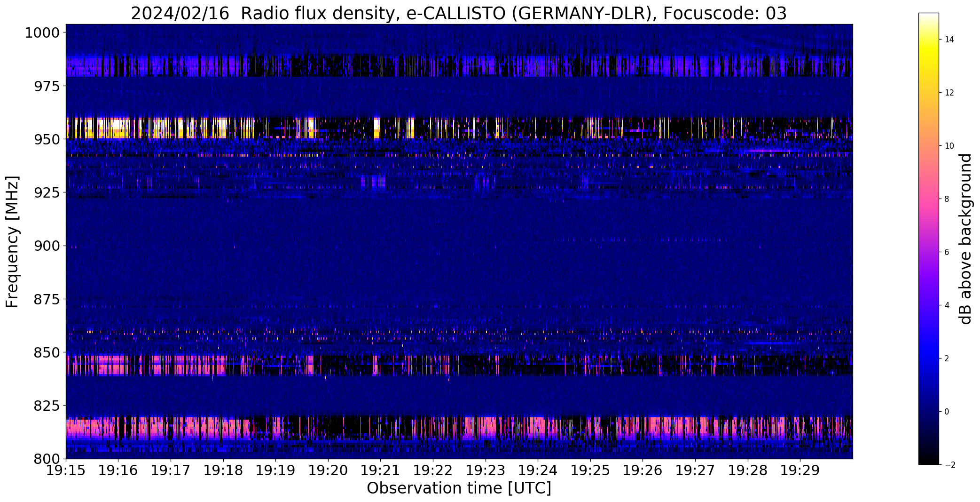The width and height of the screenshot is (980, 502).
Task: Click the 19:18 time tick label
Action: point(223,470)
